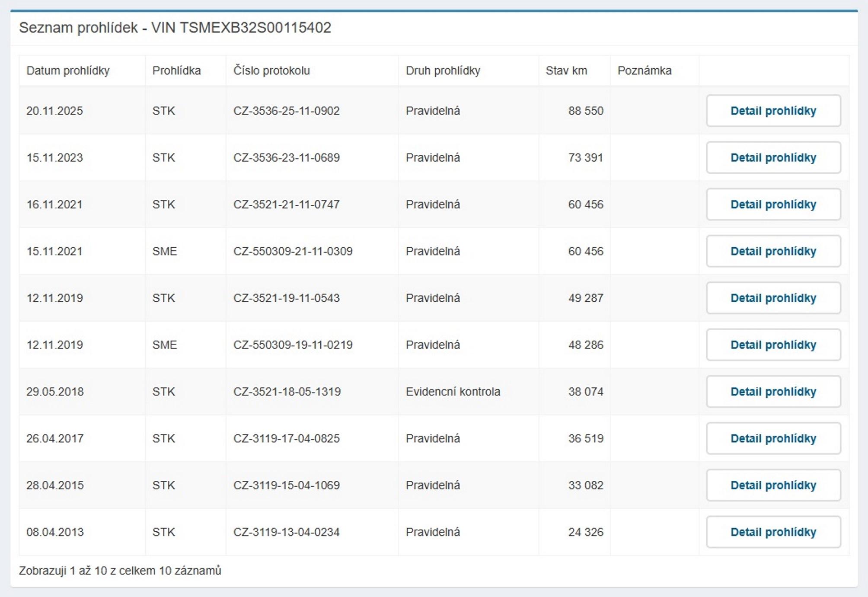Open Detail prohlídky for protocol CZ-3521-21-11-0747
Image resolution: width=868 pixels, height=597 pixels.
pyautogui.click(x=773, y=204)
